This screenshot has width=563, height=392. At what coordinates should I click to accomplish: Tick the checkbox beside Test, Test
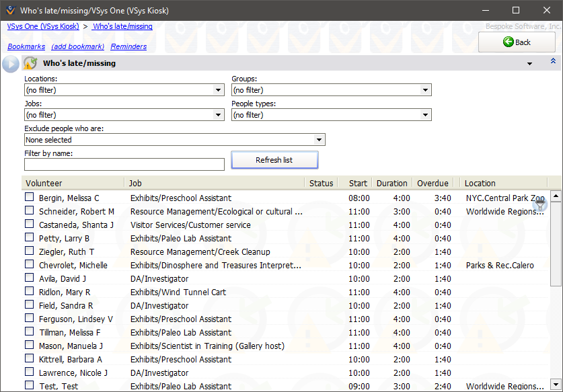pos(30,386)
